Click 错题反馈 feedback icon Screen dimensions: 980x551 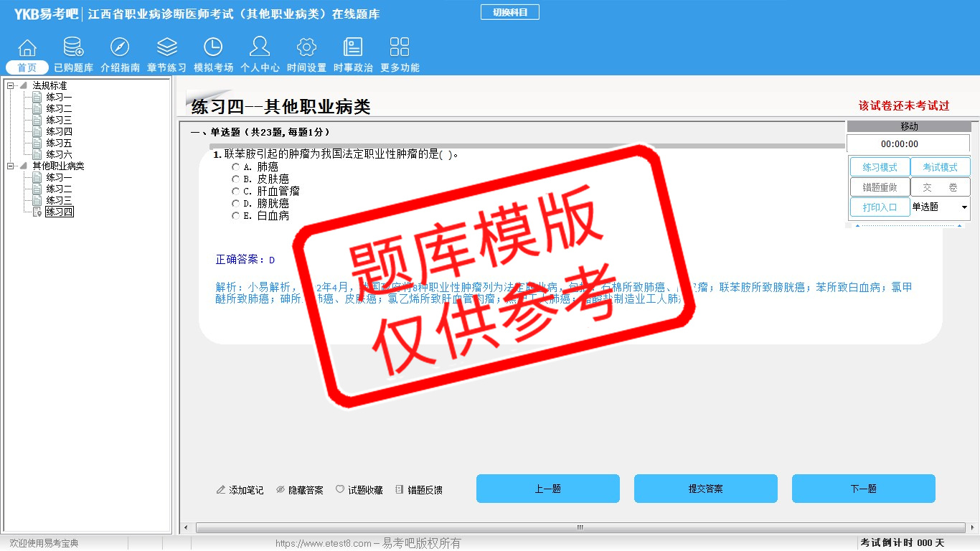click(400, 490)
